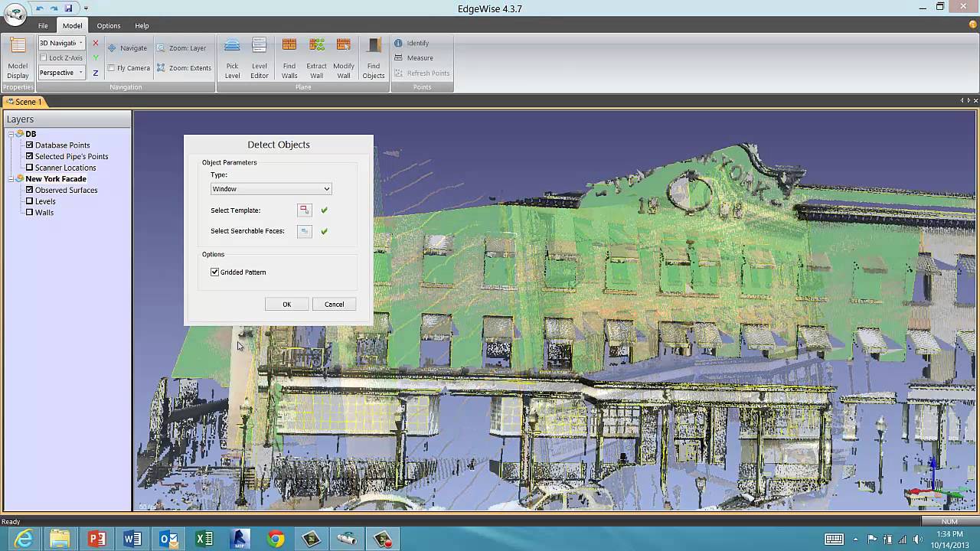Confirm Detect Objects with OK
The image size is (980, 551).
286,304
